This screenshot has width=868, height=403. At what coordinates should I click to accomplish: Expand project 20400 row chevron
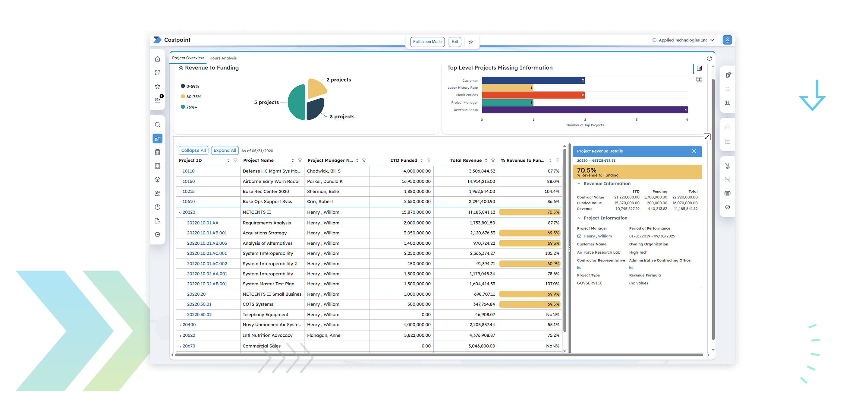[x=180, y=325]
